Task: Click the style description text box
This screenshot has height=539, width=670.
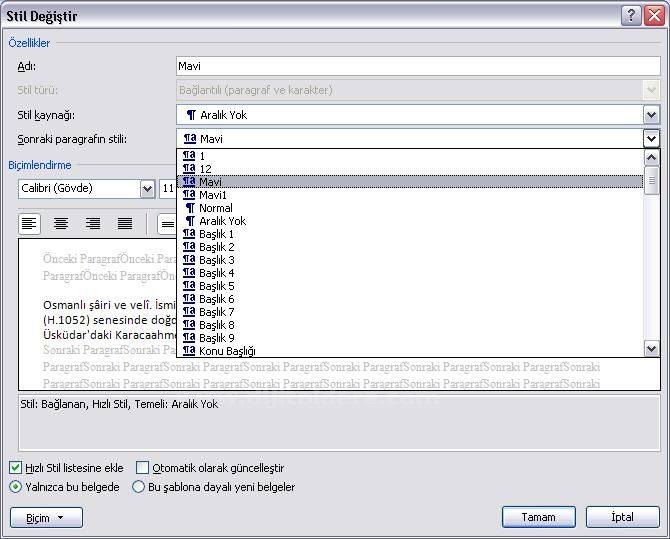Action: [x=339, y=423]
